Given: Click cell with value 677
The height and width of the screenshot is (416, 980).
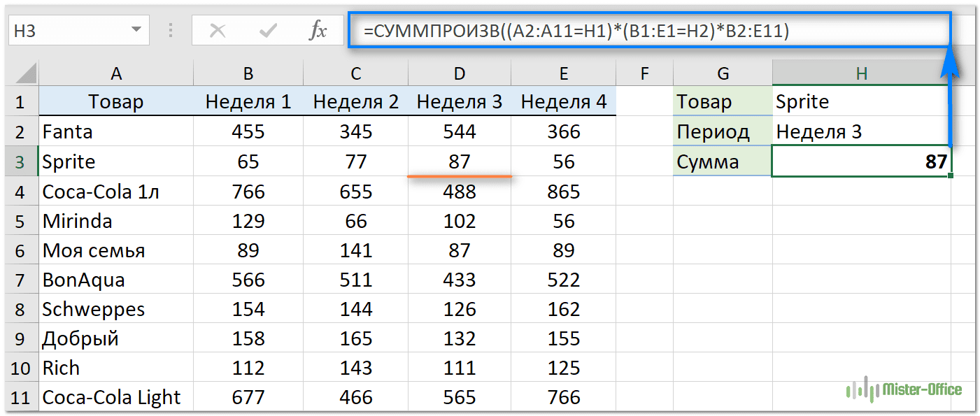Looking at the screenshot, I should (x=248, y=398).
